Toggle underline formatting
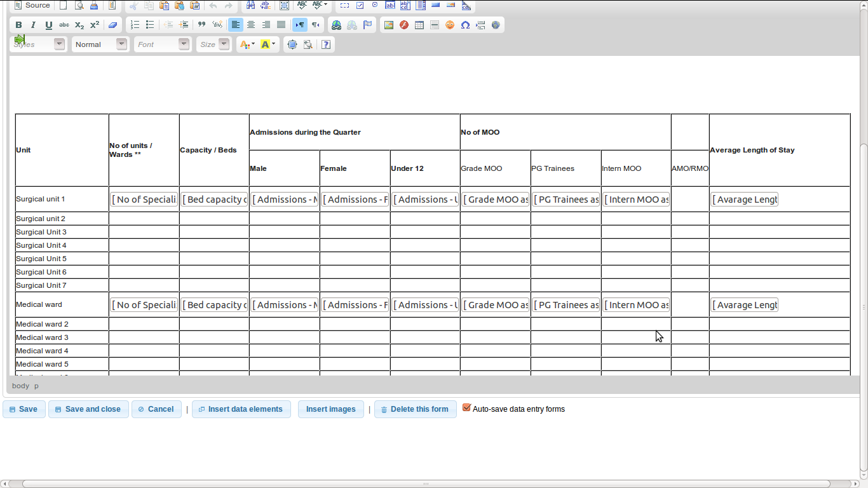Screen dimensions: 868x488 tap(49, 25)
